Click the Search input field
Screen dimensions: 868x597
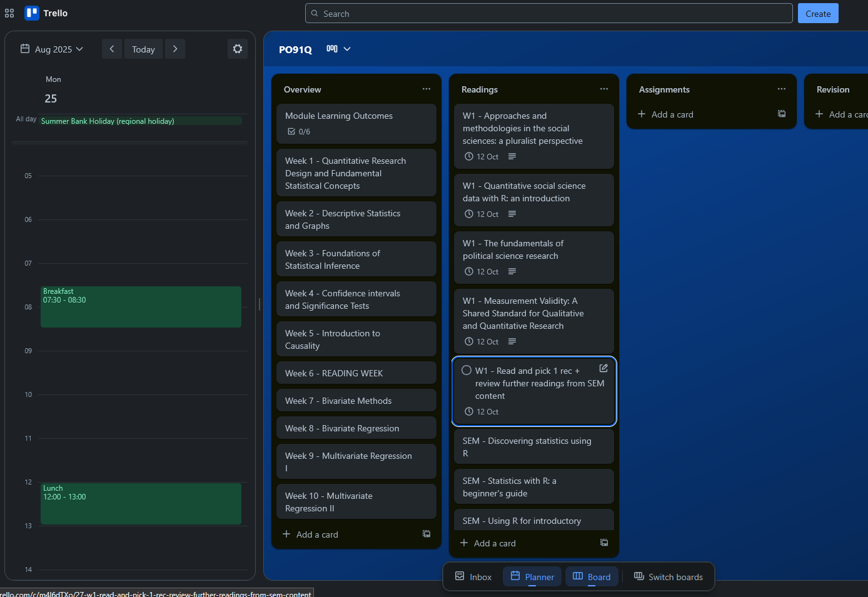point(550,14)
